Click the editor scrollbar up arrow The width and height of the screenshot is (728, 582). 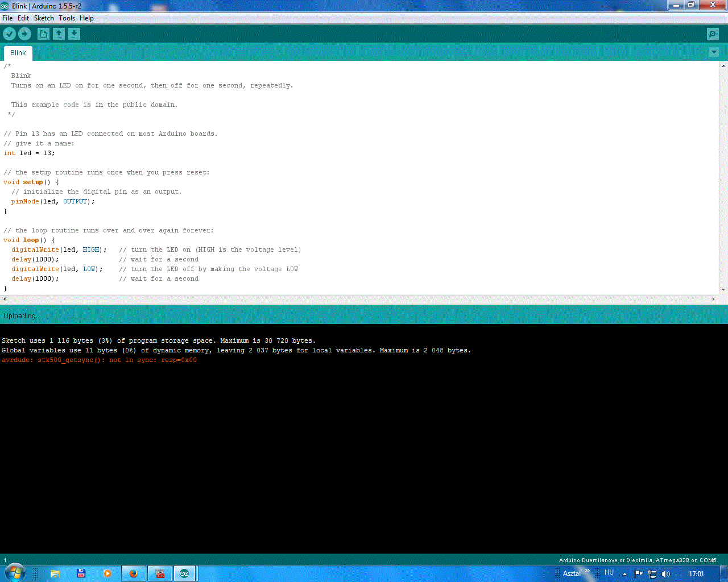(723, 66)
